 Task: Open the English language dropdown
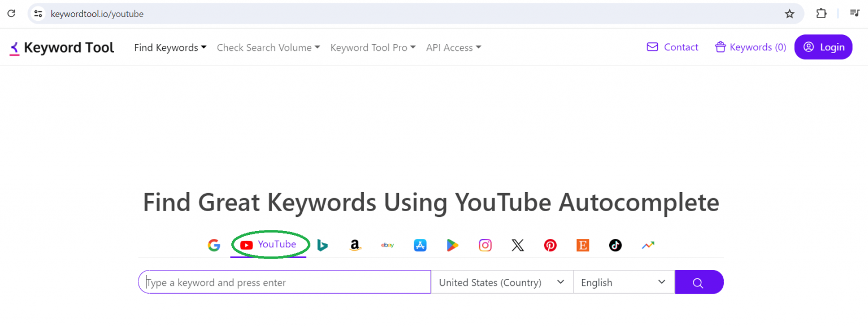pos(623,282)
